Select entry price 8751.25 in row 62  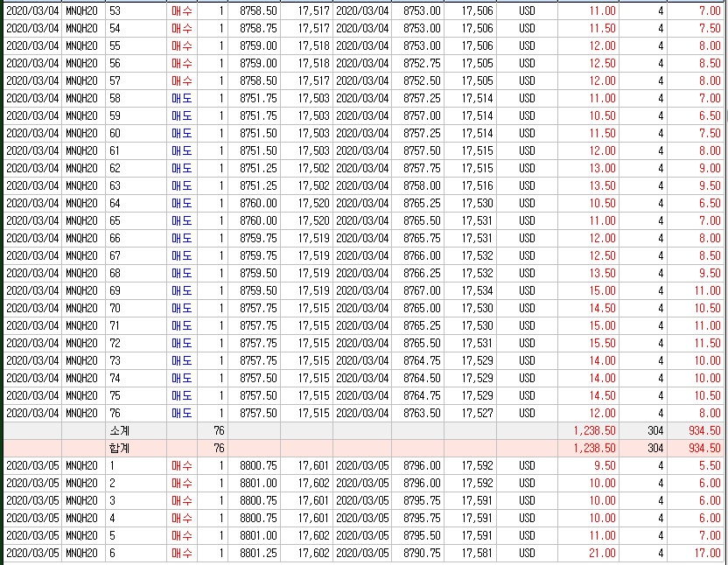[x=258, y=168]
